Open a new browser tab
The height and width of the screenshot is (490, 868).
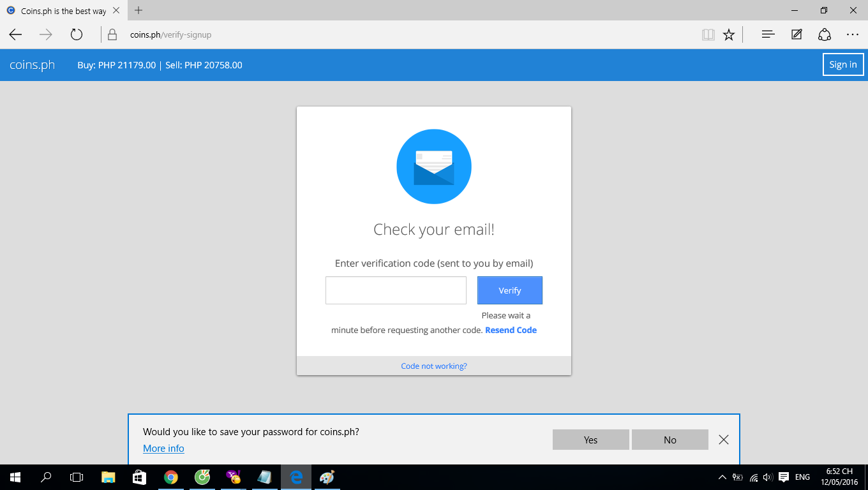click(x=138, y=10)
